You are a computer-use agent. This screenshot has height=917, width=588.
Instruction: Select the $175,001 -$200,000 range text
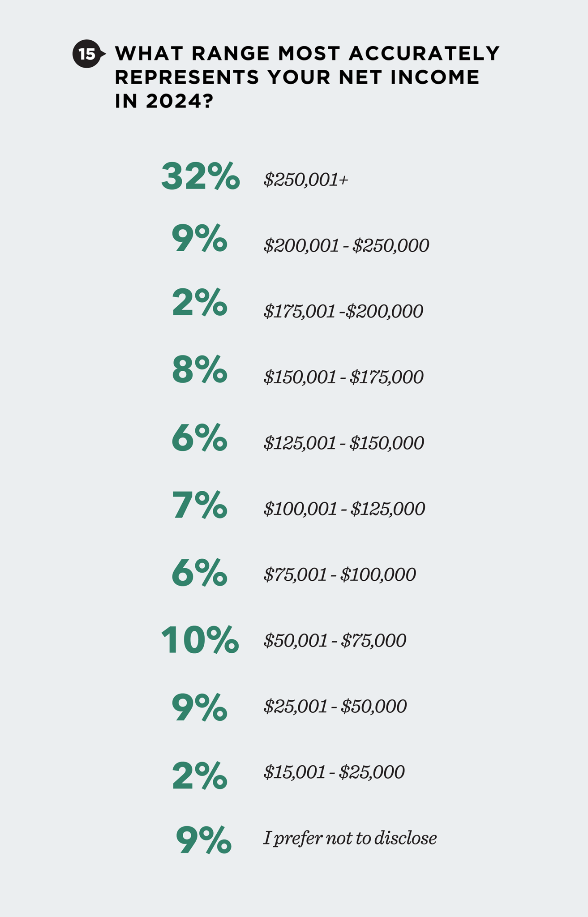point(343,311)
